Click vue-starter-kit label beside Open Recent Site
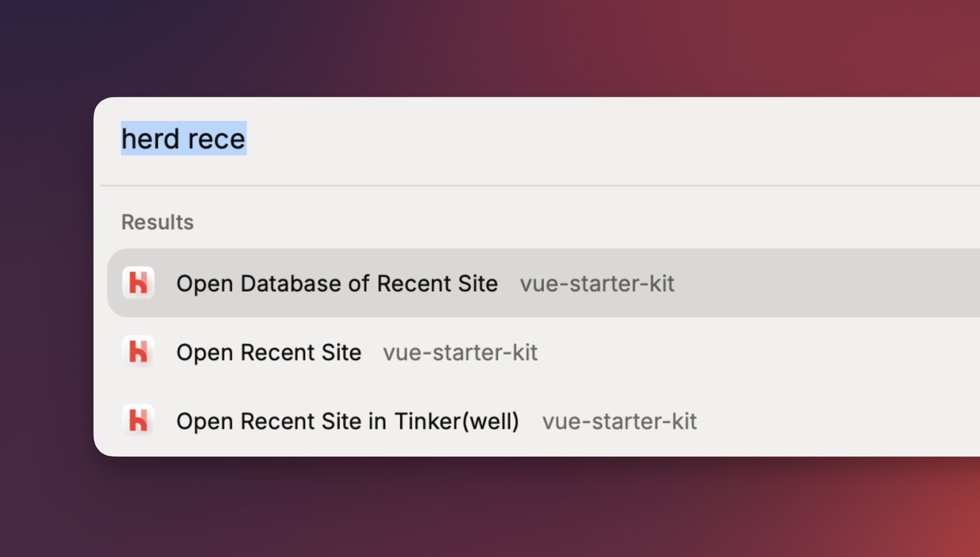The height and width of the screenshot is (557, 980). pyautogui.click(x=460, y=353)
